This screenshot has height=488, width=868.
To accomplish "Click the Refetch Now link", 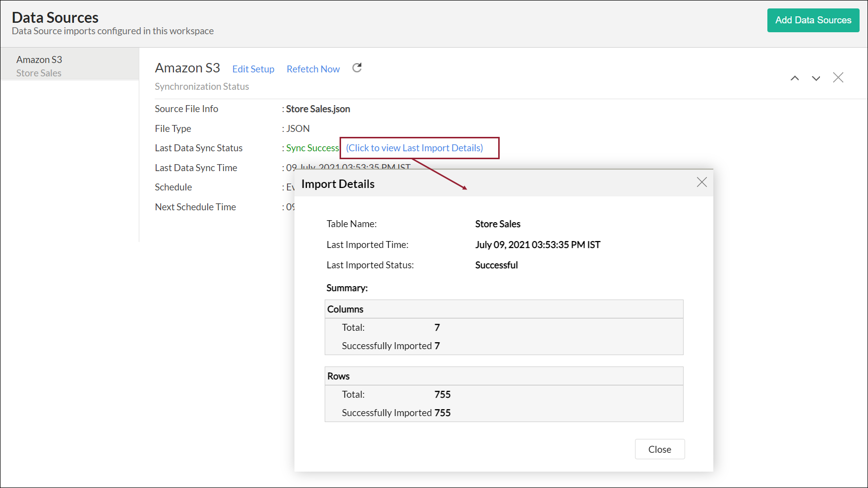I will tap(313, 69).
